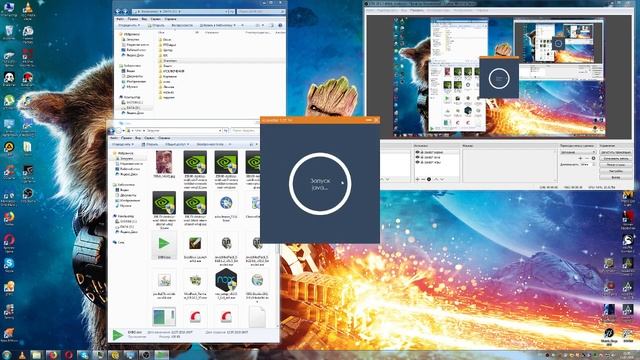640x360 pixels.
Task: Open the Файл menu in upper Explorer window
Action: click(120, 19)
